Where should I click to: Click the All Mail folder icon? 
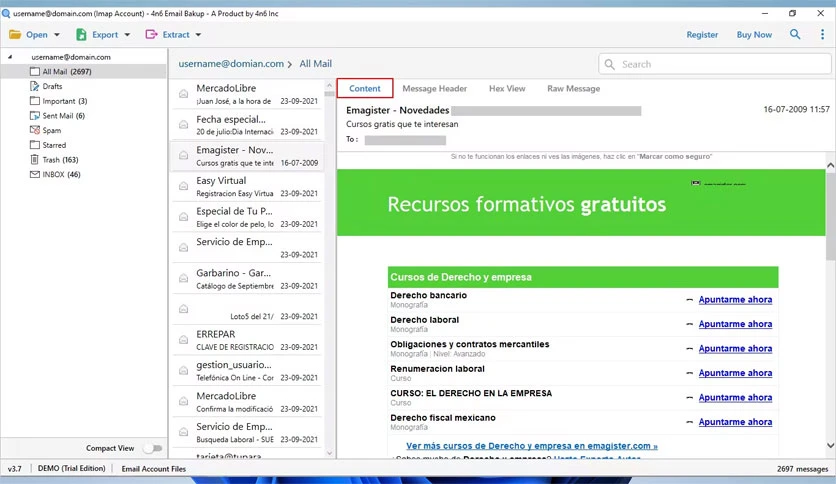35,71
